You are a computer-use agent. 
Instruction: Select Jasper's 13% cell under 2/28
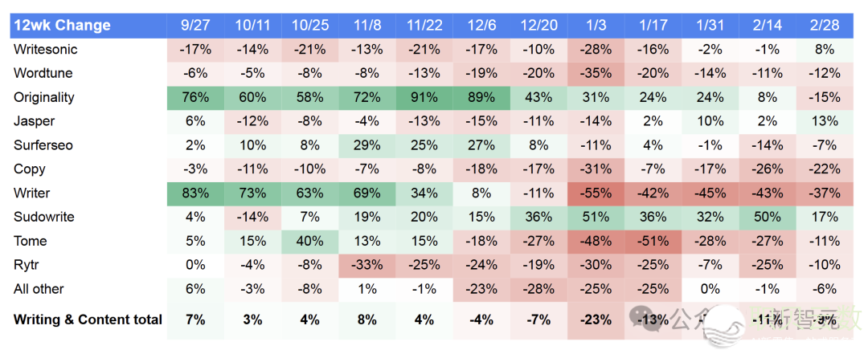(825, 121)
